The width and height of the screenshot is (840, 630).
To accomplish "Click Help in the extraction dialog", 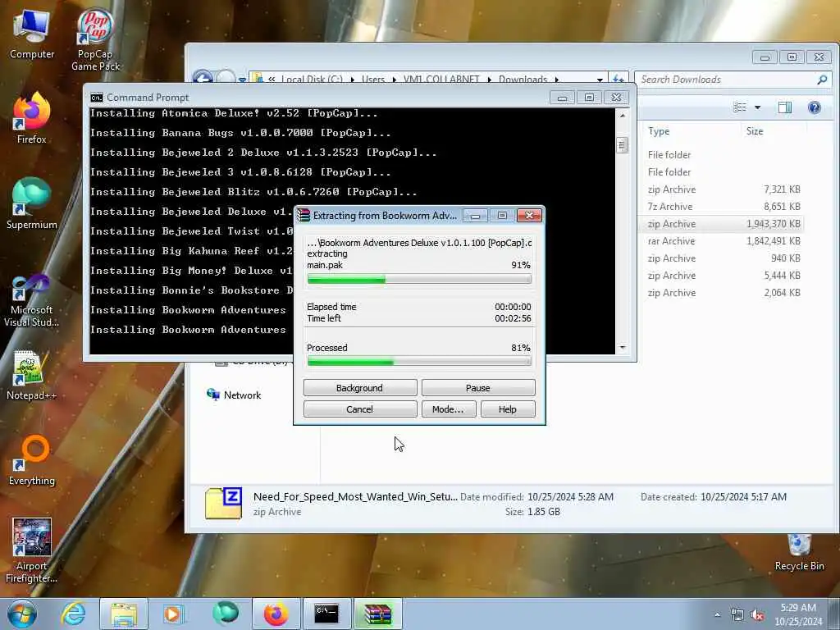I will click(508, 409).
